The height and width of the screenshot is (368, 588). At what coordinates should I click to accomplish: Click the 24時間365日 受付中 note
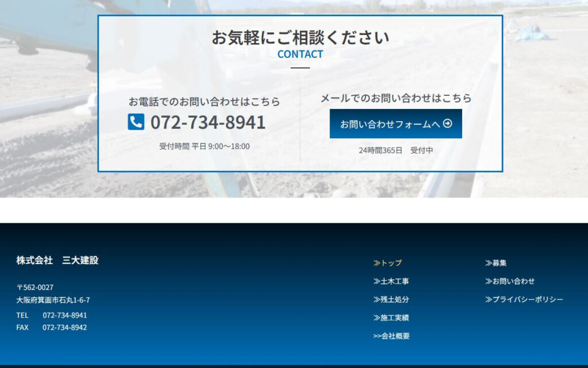point(396,150)
